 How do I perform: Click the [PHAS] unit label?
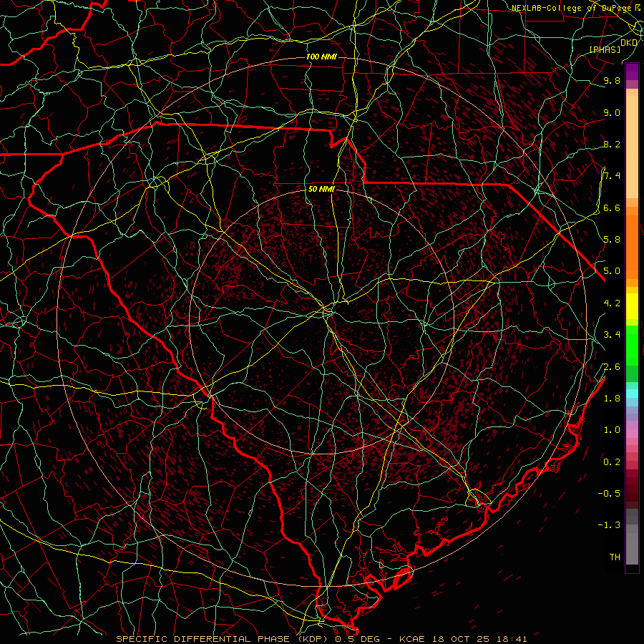coord(605,50)
